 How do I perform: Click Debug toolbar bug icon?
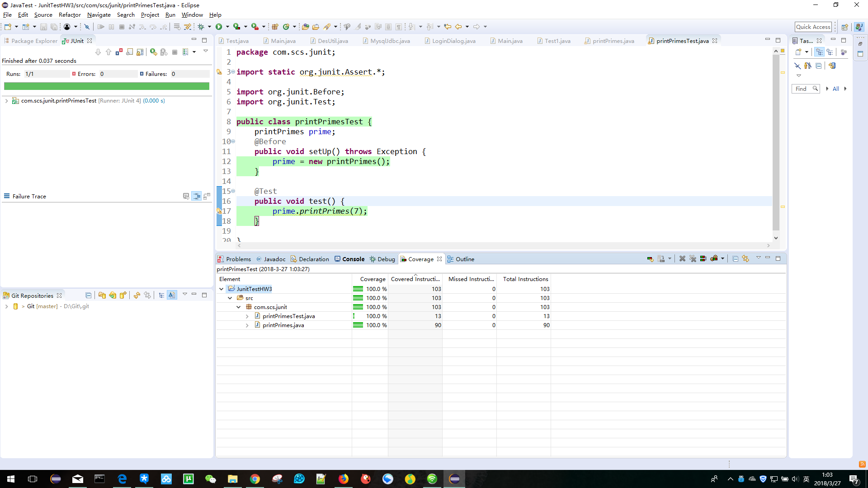(x=201, y=27)
